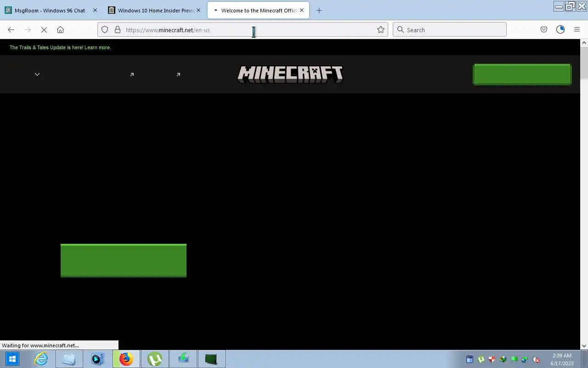Click the page scrollbar up arrow
Image resolution: width=588 pixels, height=368 pixels.
[584, 43]
